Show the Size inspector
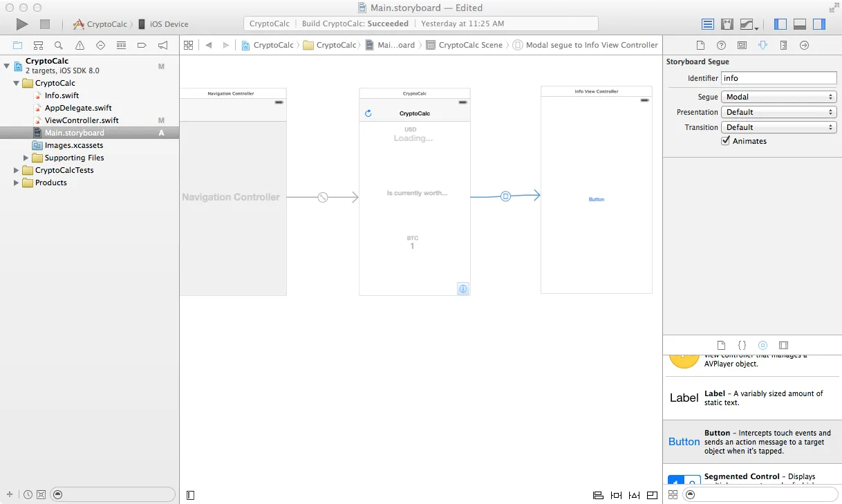 (783, 45)
